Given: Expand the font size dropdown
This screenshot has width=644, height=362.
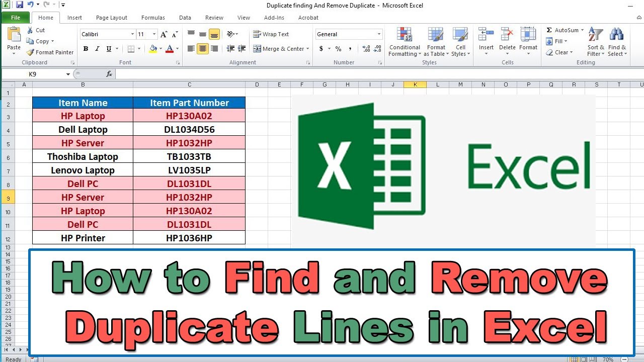Looking at the screenshot, I should 154,34.
